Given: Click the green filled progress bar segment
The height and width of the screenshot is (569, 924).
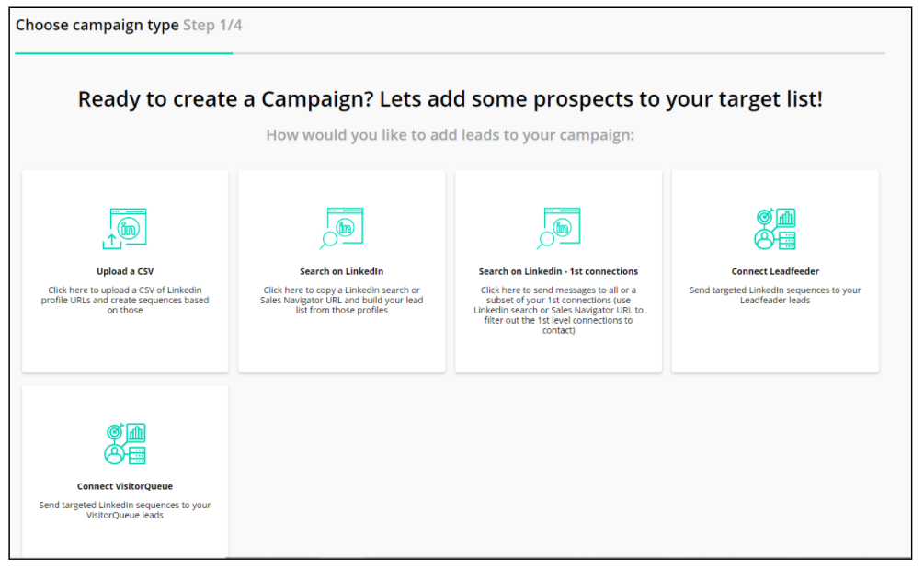Looking at the screenshot, I should 124,53.
